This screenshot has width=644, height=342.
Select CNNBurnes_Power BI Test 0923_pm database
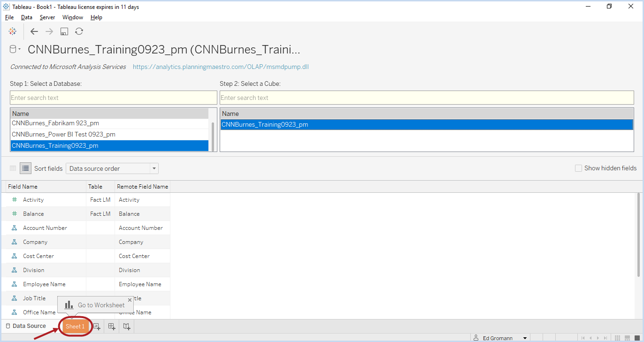[109, 135]
